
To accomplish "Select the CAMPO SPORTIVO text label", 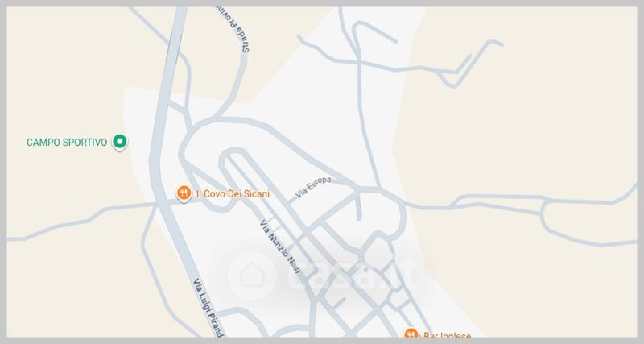I will pyautogui.click(x=67, y=143).
